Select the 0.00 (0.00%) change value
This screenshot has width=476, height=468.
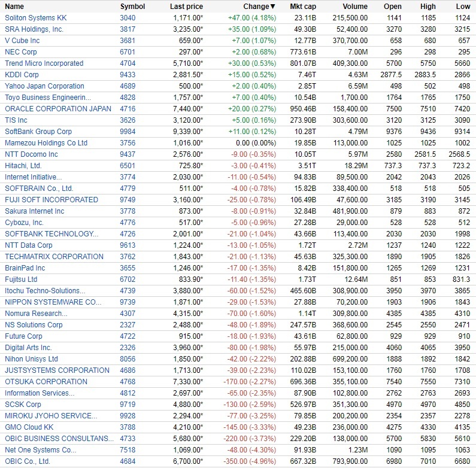(x=256, y=143)
